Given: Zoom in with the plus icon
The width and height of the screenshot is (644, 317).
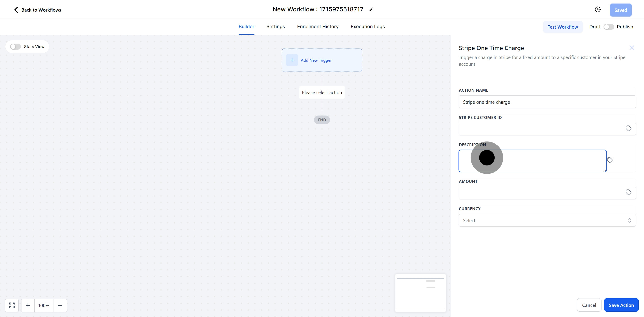Looking at the screenshot, I should pos(28,305).
